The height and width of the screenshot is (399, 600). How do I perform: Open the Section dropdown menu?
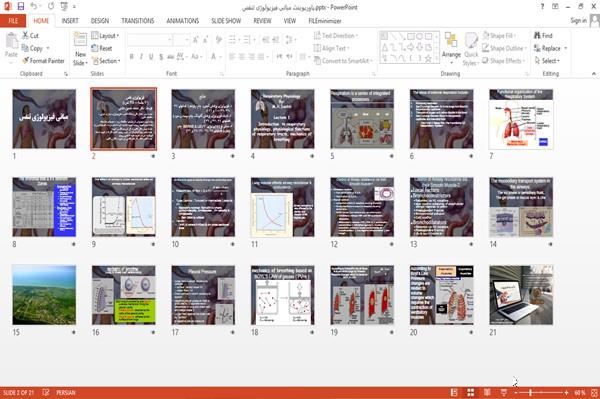tap(106, 61)
